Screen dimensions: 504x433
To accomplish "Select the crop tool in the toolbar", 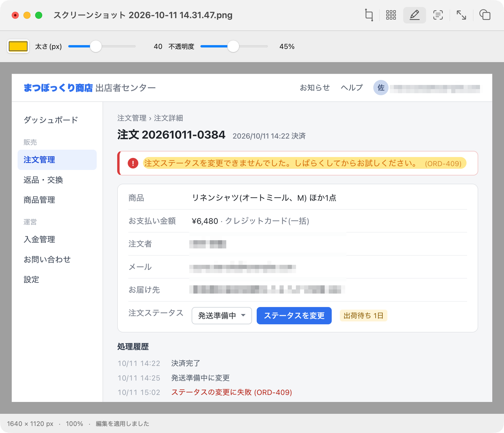I will click(x=369, y=15).
